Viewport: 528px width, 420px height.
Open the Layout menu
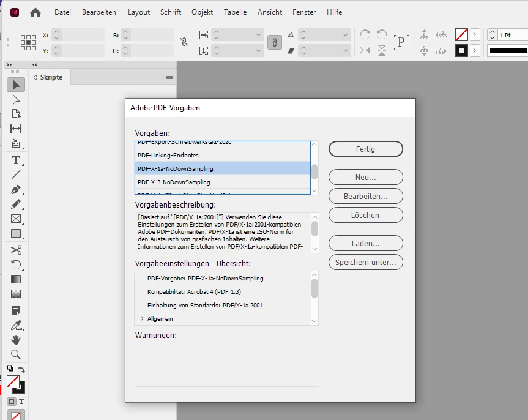point(139,12)
